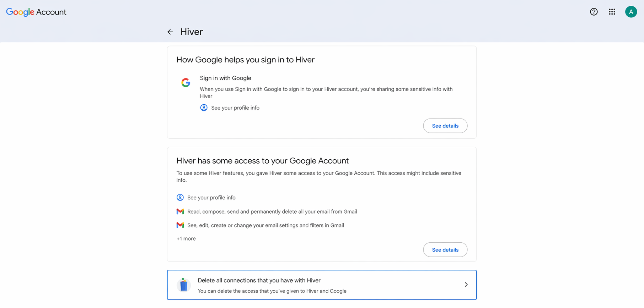Click heading 'Hiver has some access to your Google Account'
Image resolution: width=644 pixels, height=308 pixels.
tap(263, 161)
